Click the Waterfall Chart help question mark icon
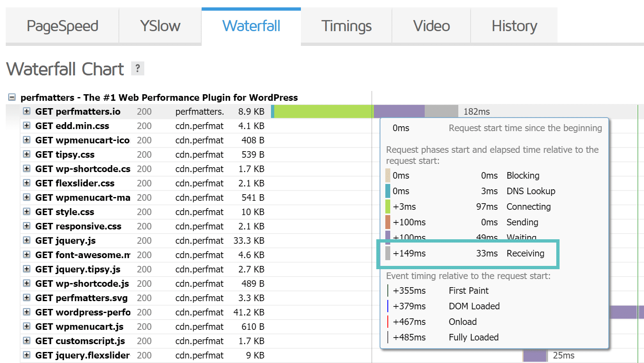The width and height of the screenshot is (644, 363). pos(138,68)
